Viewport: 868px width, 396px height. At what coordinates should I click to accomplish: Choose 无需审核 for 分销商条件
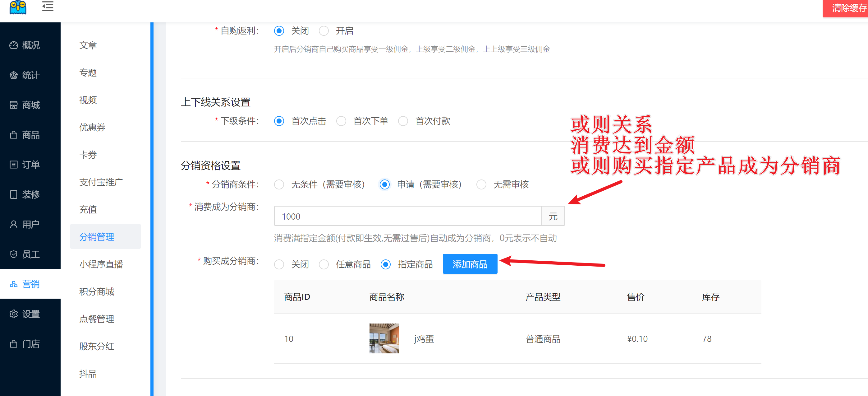[481, 184]
